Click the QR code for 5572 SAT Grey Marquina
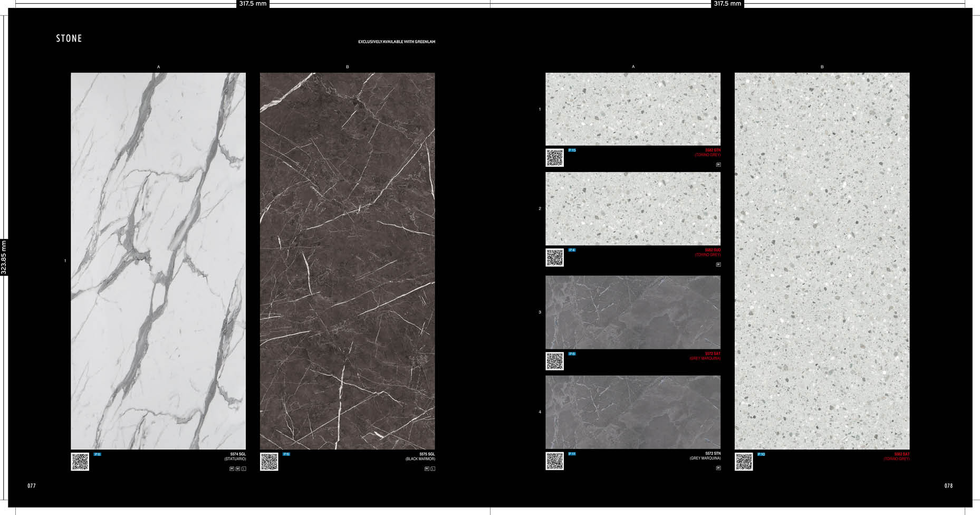 click(x=554, y=361)
